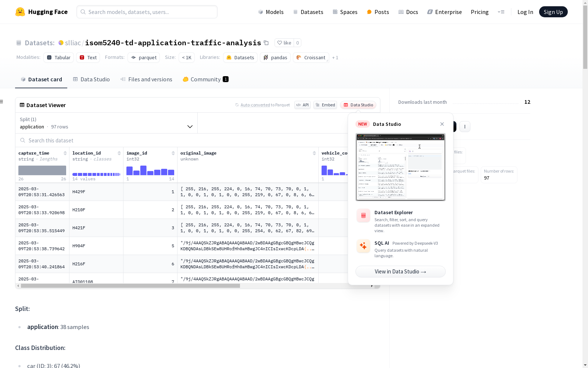Close the Data Studio popup
The width and height of the screenshot is (588, 368).
tap(442, 124)
